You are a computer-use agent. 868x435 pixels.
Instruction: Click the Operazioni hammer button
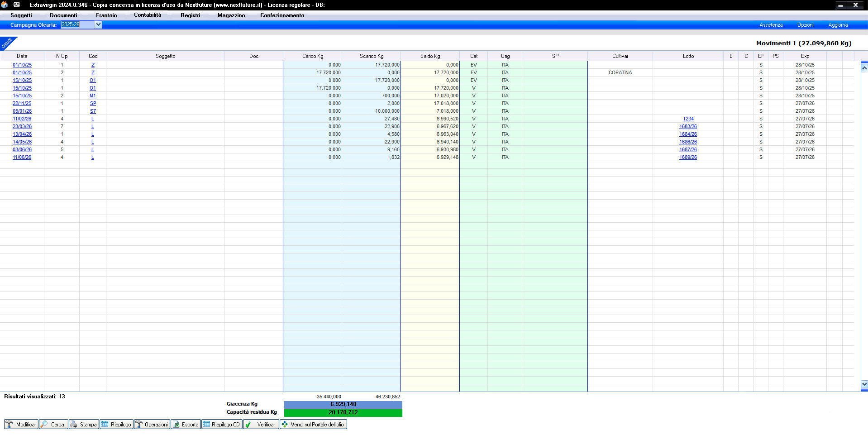tap(152, 424)
